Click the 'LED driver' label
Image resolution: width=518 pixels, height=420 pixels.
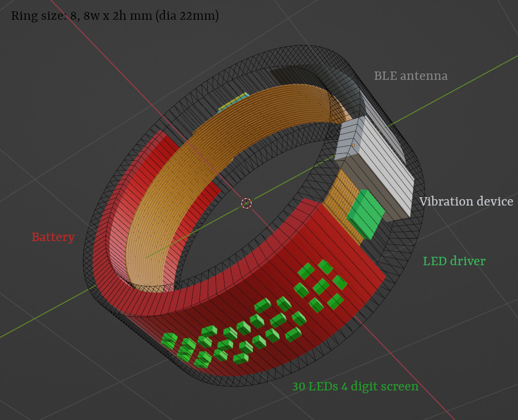pyautogui.click(x=454, y=261)
